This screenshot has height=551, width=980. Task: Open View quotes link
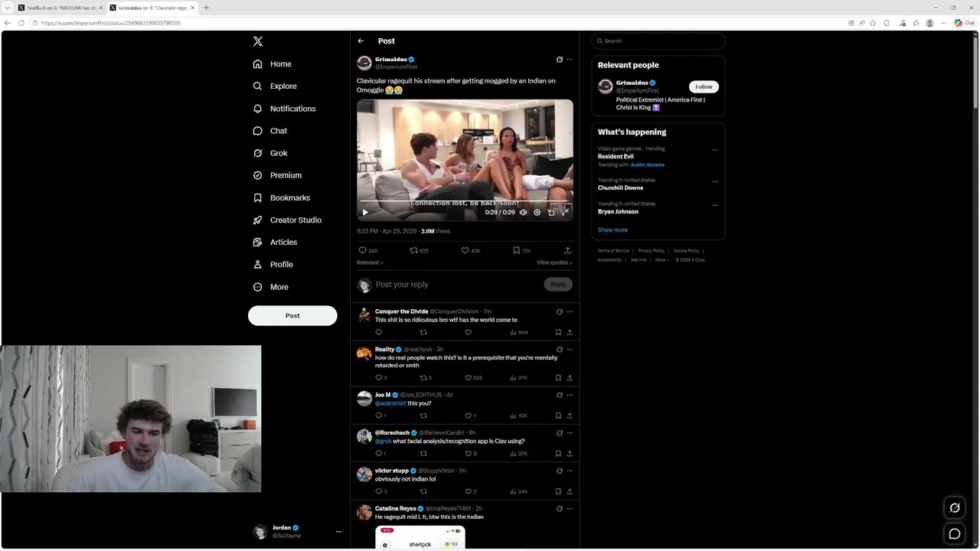554,262
